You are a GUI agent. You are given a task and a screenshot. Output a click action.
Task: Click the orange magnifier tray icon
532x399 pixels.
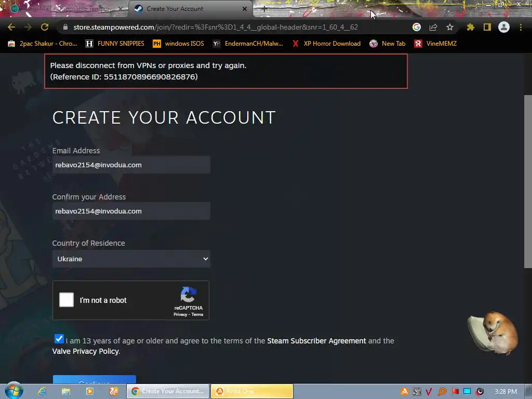tap(442, 392)
